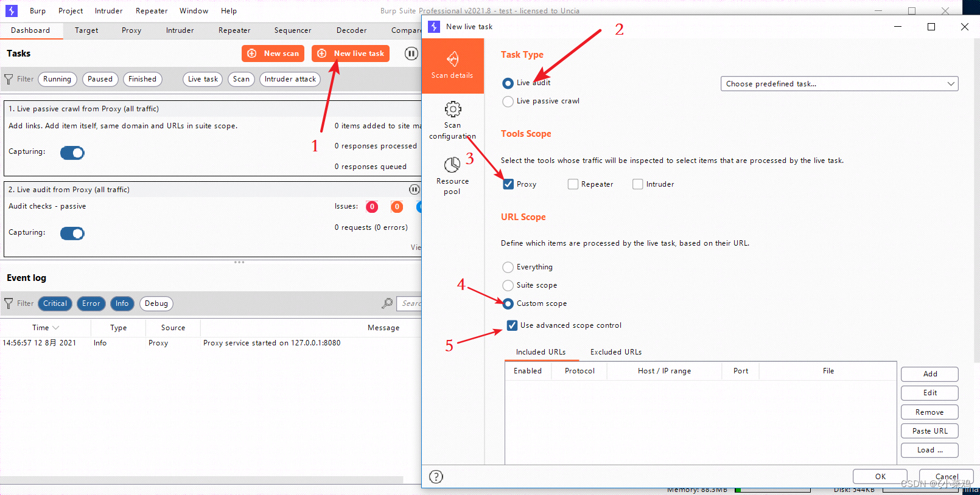Open the Project menu
This screenshot has width=980, height=495.
(71, 11)
